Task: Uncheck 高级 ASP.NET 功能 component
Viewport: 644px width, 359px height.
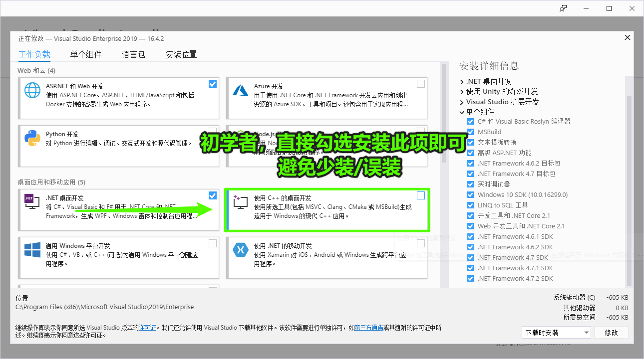Action: [x=470, y=153]
